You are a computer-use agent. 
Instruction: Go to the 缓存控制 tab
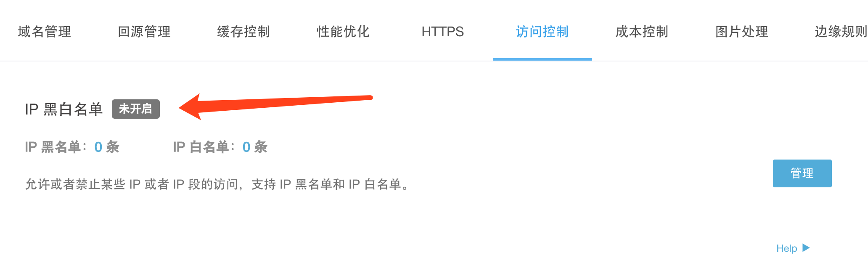[243, 32]
